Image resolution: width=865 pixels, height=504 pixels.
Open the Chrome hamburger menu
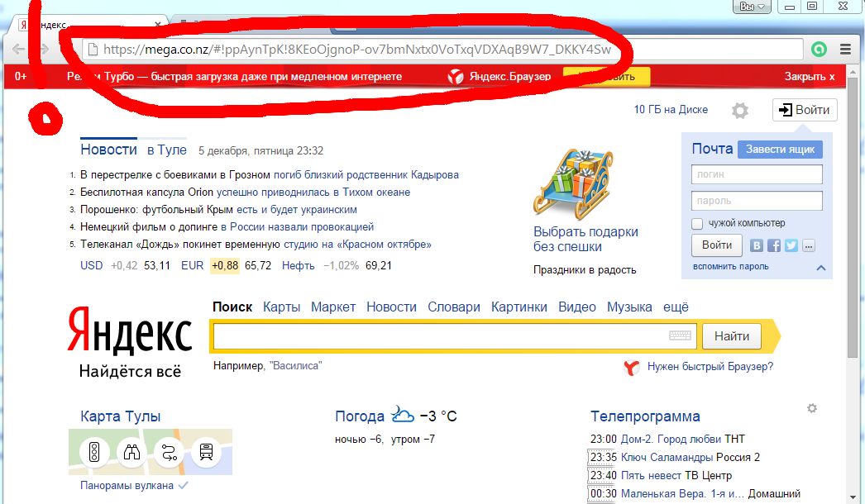[x=845, y=49]
